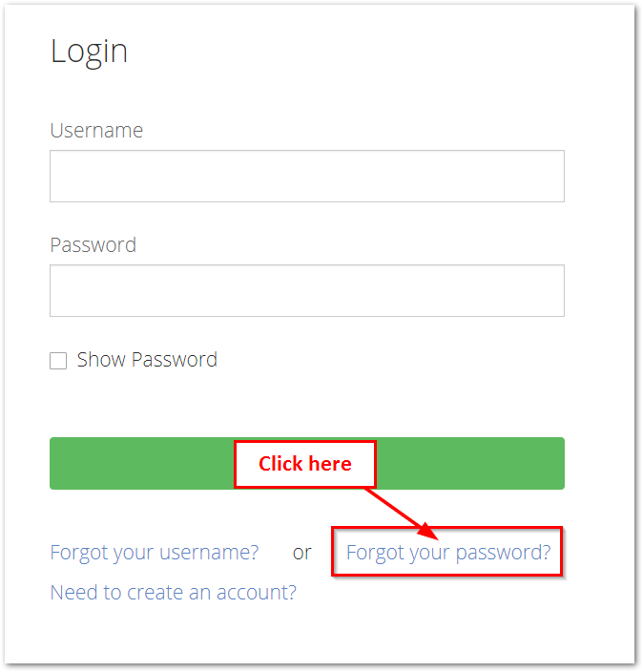643x672 pixels.
Task: Open the 'Forgot your username?' link
Action: pyautogui.click(x=155, y=552)
